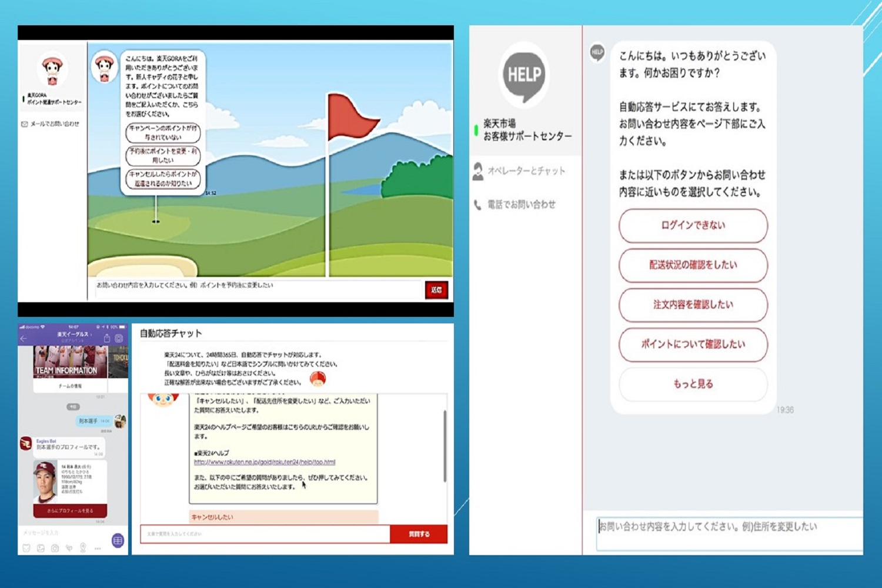Tap the location pin icon in Viber
This screenshot has width=882, height=588.
[83, 548]
